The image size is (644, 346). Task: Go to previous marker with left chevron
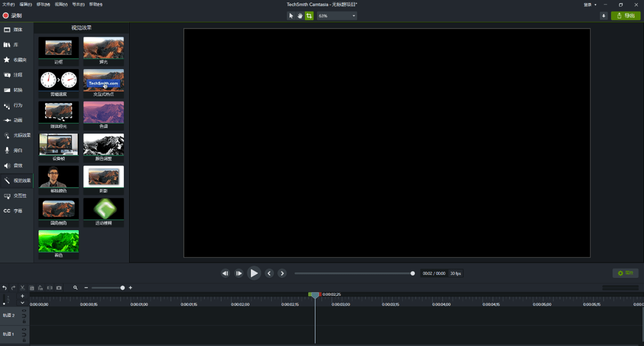(269, 273)
